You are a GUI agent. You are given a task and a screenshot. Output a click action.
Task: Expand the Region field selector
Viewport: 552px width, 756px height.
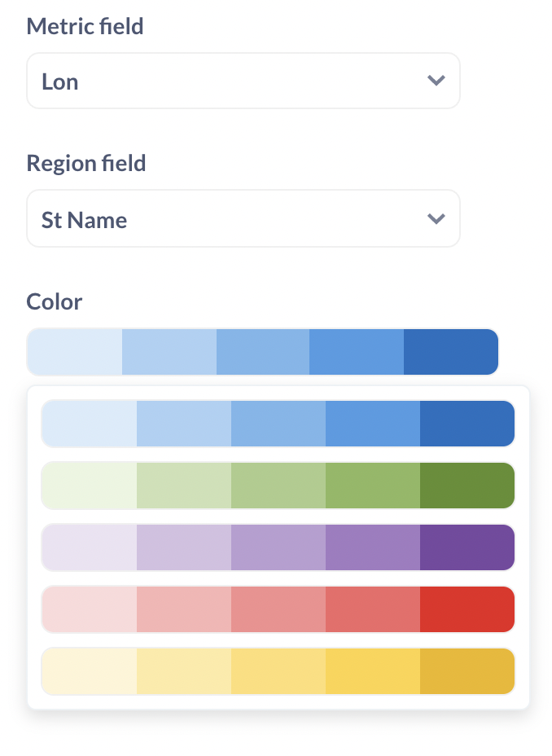pos(243,218)
